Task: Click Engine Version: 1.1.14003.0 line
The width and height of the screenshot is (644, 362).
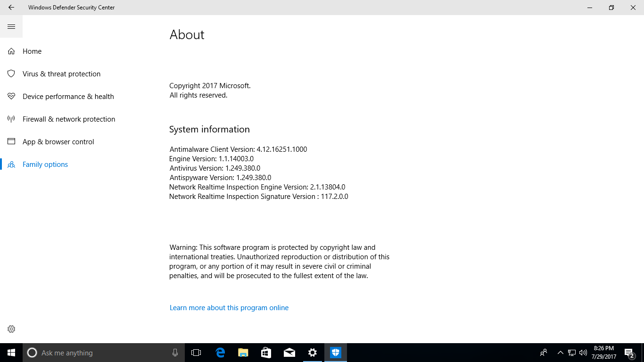Action: click(x=212, y=159)
